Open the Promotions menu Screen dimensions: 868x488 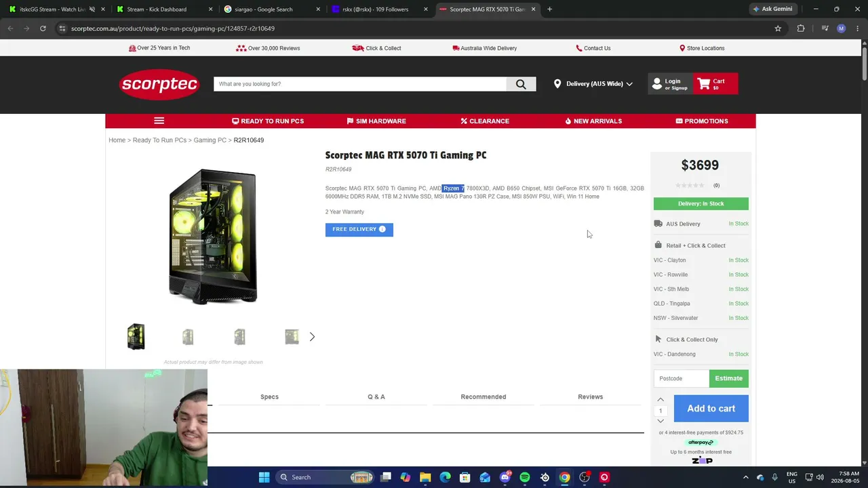(x=702, y=121)
